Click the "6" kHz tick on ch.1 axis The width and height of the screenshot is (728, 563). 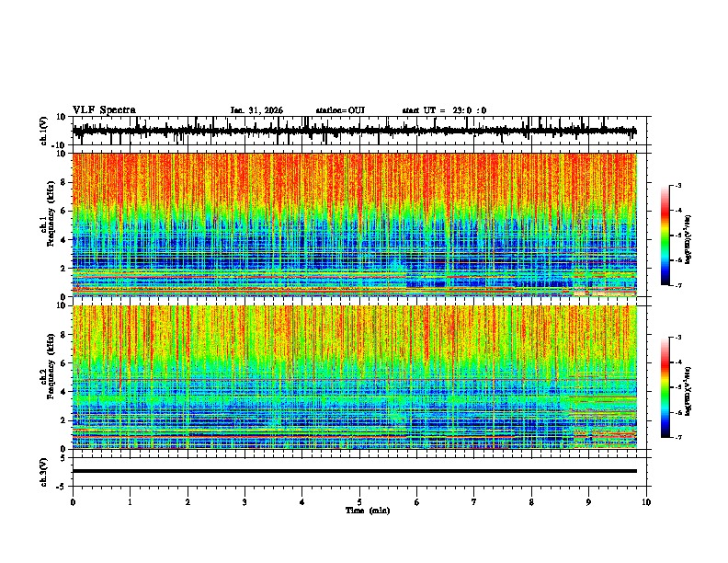tap(63, 212)
